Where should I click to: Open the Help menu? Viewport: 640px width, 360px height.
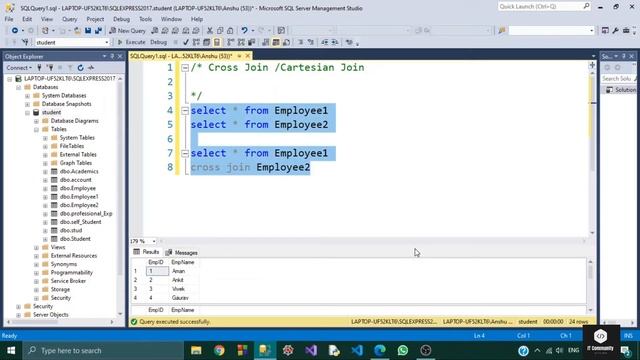click(197, 19)
